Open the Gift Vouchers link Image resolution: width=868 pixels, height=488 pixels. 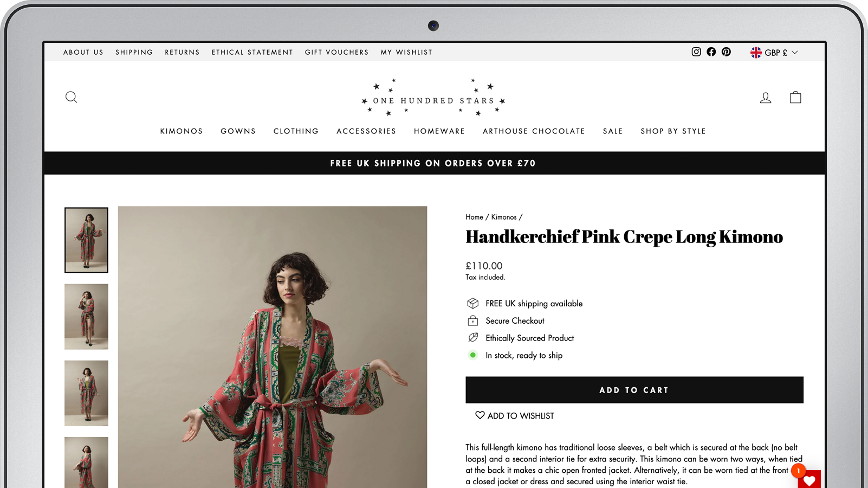[x=336, y=53]
